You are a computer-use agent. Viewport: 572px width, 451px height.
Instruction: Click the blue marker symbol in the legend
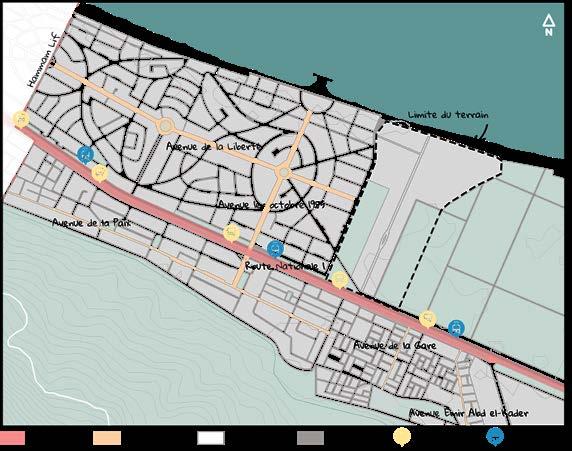pos(495,437)
